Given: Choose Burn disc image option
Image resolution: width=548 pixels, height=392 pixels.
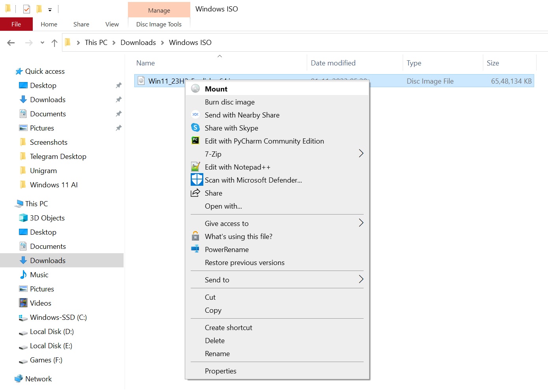Looking at the screenshot, I should [229, 102].
